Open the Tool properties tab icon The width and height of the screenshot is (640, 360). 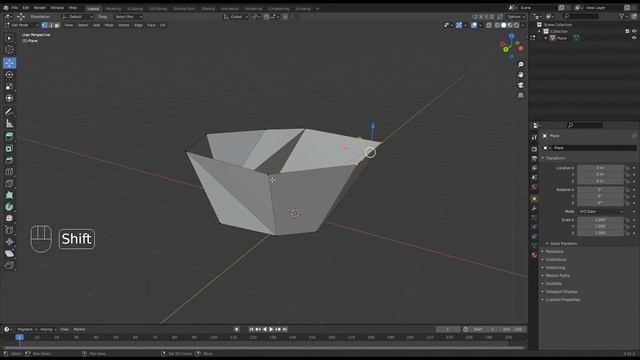point(534,138)
